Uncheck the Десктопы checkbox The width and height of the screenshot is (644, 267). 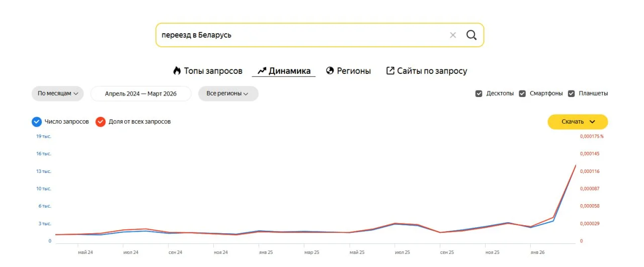(479, 94)
